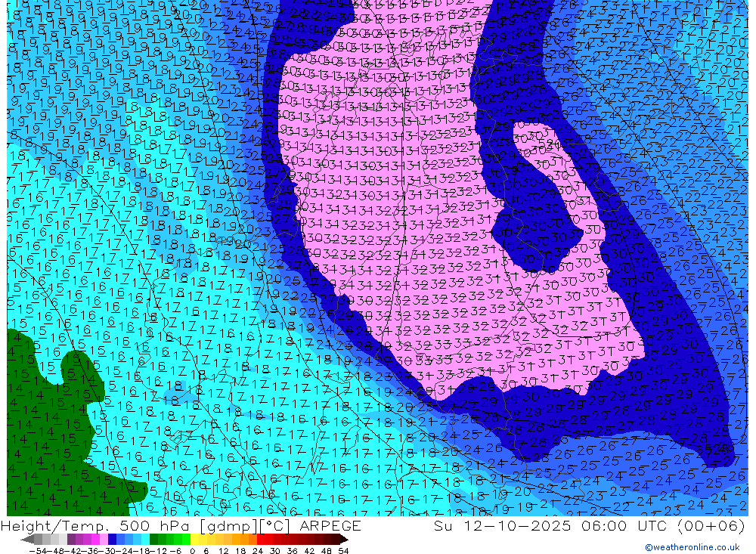Click the -30 legend scale label
The height and width of the screenshot is (554, 756).
[107, 551]
